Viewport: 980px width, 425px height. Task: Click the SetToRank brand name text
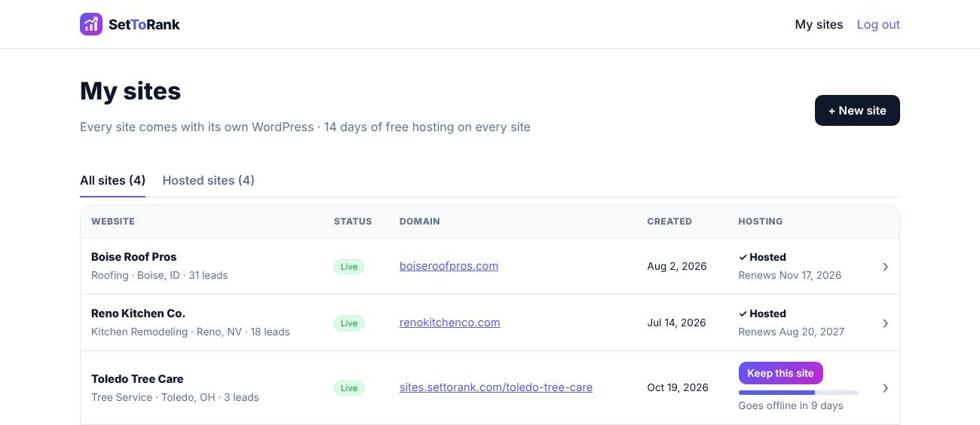click(144, 24)
